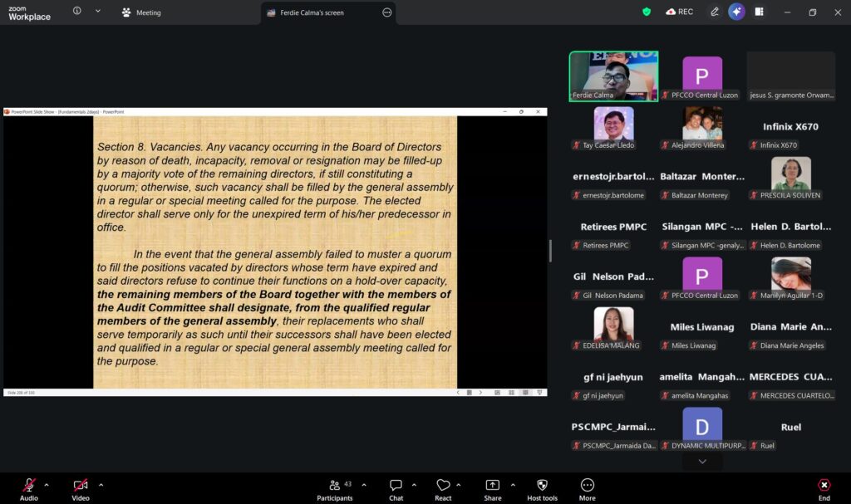Click the green encryption shield icon

[647, 12]
